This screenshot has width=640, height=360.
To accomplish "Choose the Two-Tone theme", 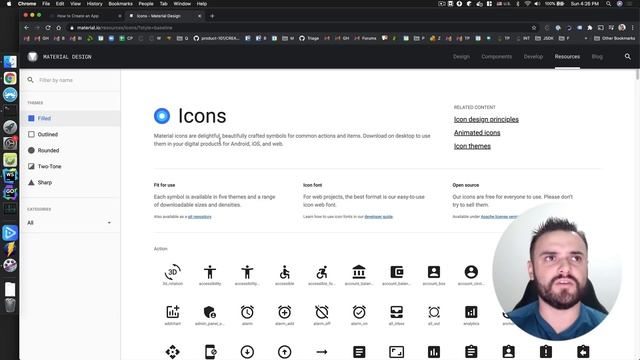I will 70,167.
